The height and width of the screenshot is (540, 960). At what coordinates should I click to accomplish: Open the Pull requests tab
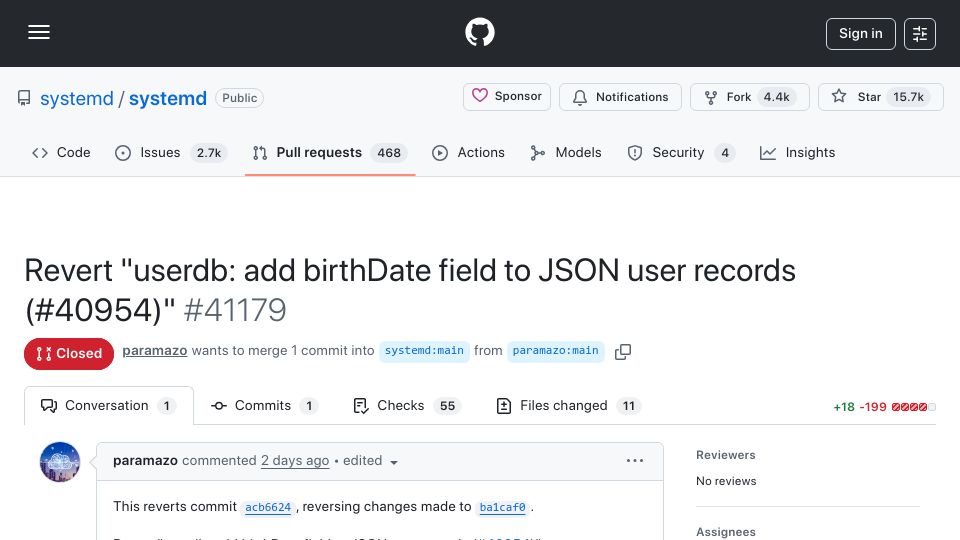tap(329, 152)
